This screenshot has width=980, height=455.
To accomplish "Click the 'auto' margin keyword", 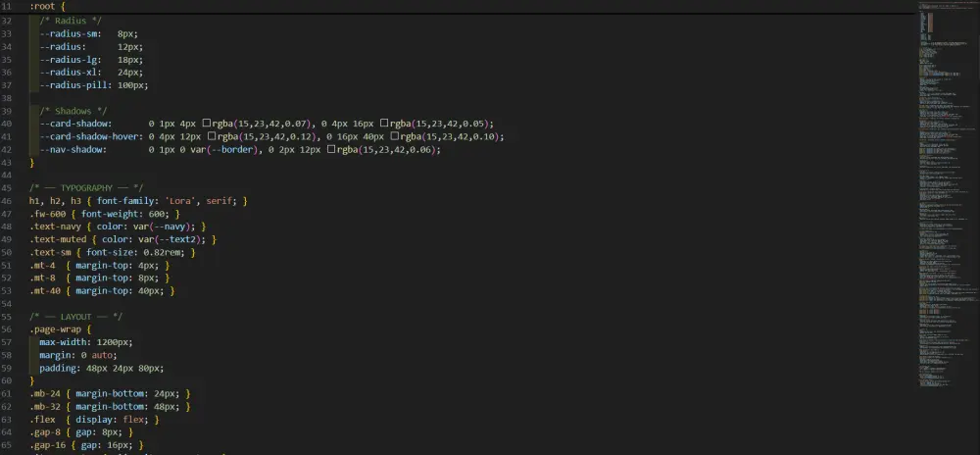I will pos(102,355).
